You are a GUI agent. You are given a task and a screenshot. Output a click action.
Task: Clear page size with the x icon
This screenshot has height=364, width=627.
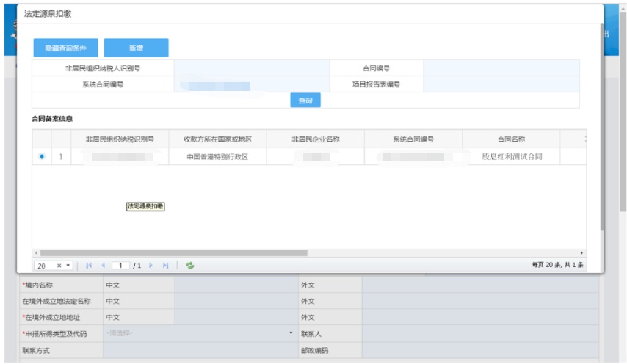click(x=59, y=265)
